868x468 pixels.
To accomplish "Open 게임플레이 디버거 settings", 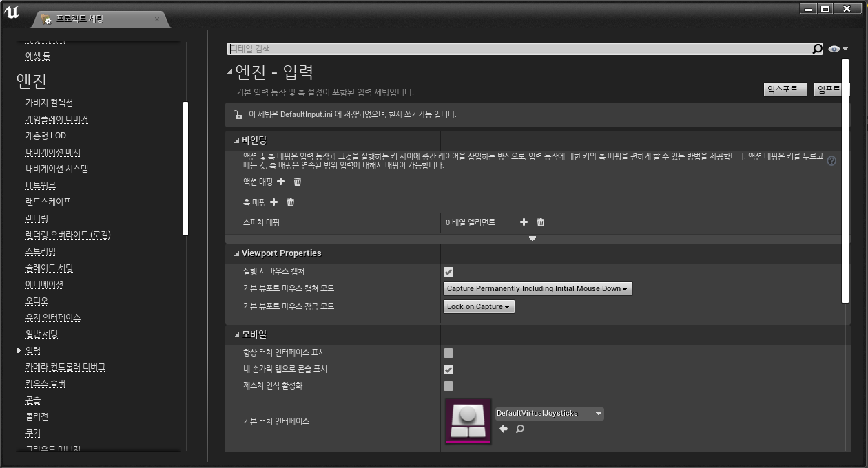I will (56, 119).
